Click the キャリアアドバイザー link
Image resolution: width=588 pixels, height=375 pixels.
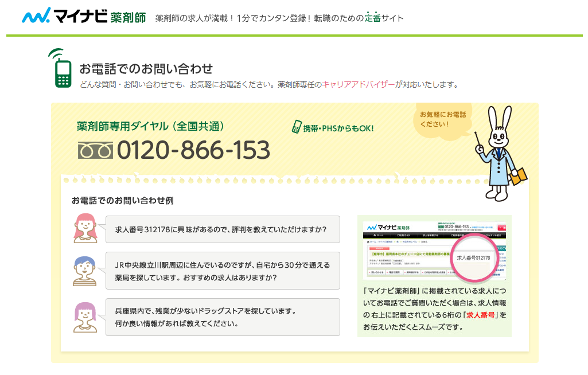click(358, 84)
